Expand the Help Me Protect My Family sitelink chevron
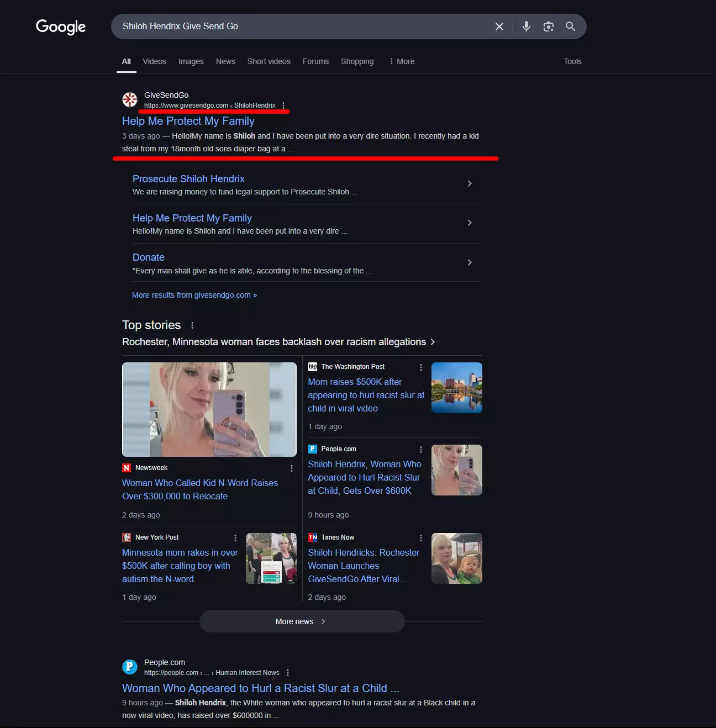 (470, 223)
